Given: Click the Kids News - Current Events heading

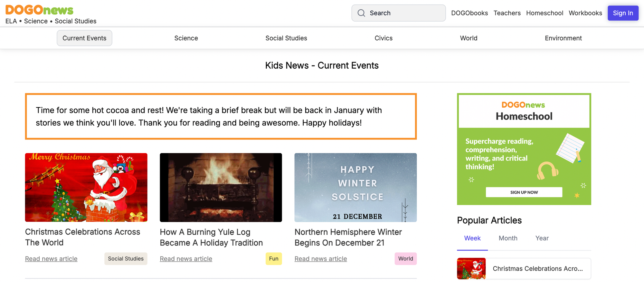Looking at the screenshot, I should click(x=322, y=65).
